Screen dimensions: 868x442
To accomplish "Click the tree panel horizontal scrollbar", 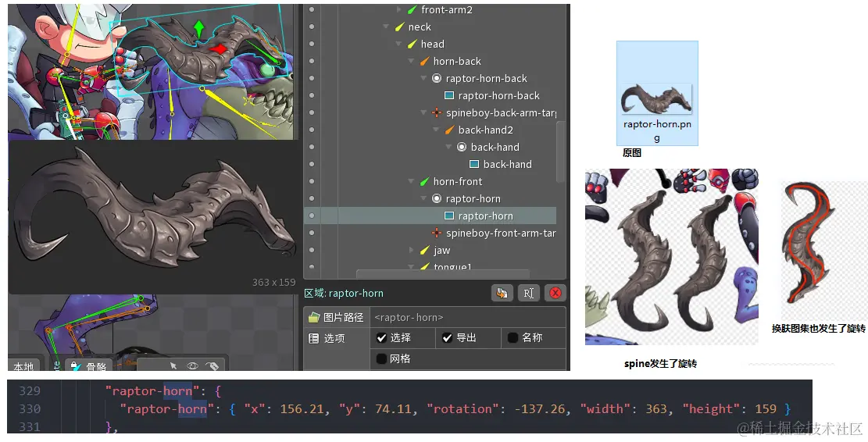I will [443, 274].
